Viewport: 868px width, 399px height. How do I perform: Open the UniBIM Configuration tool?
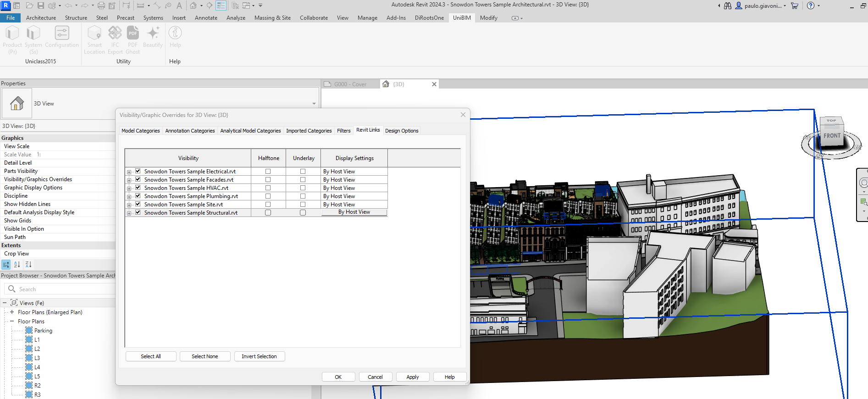(x=62, y=37)
